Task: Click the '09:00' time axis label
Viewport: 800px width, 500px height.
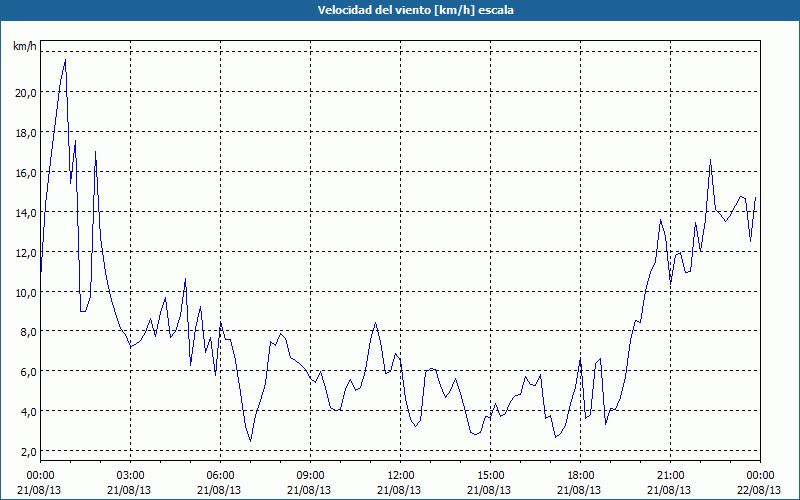Action: pyautogui.click(x=310, y=476)
